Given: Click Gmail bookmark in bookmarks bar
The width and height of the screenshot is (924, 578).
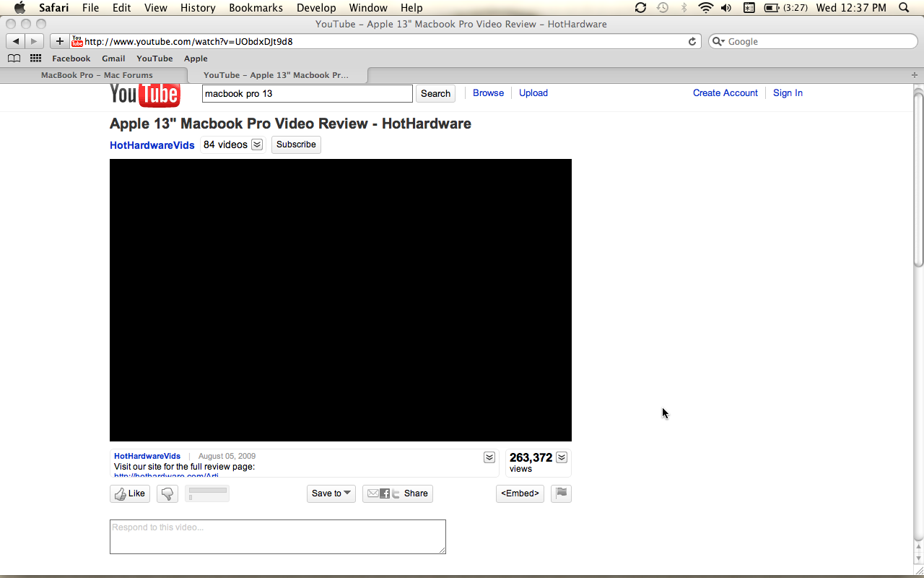Looking at the screenshot, I should [x=113, y=59].
